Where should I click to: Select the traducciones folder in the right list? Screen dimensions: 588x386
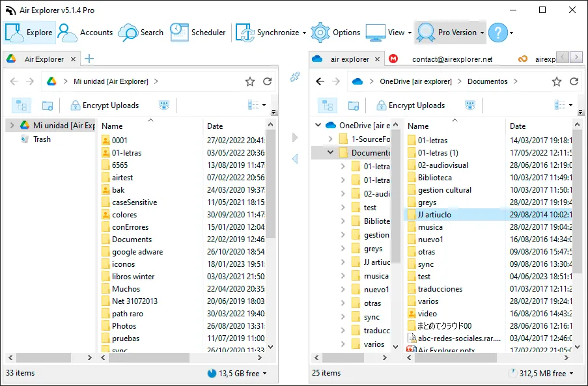440,289
